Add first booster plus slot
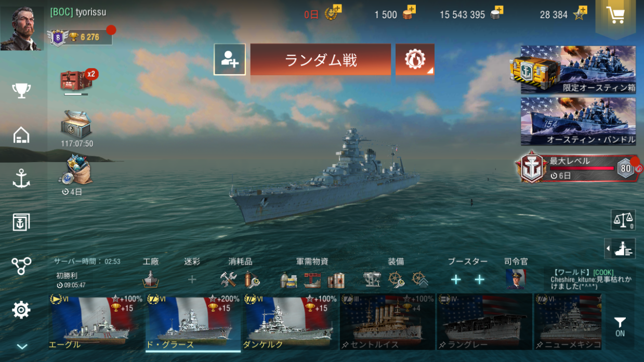Viewport: 644px width, 362px height. 456,280
